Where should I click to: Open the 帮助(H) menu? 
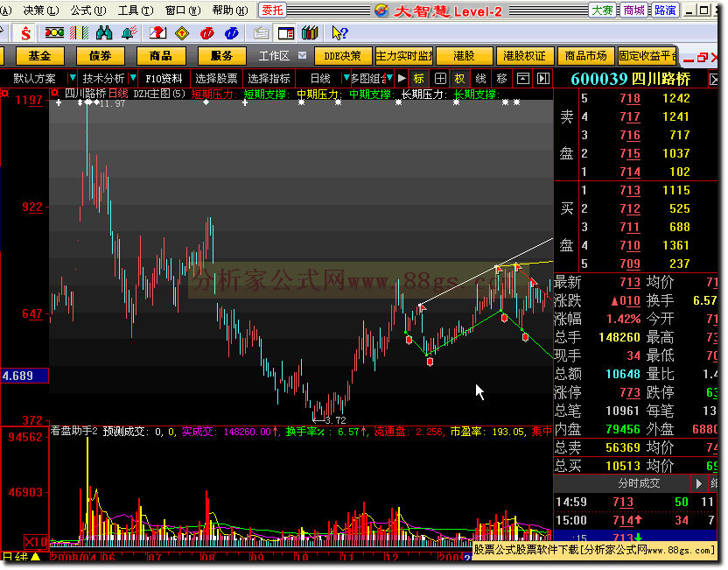pyautogui.click(x=230, y=11)
